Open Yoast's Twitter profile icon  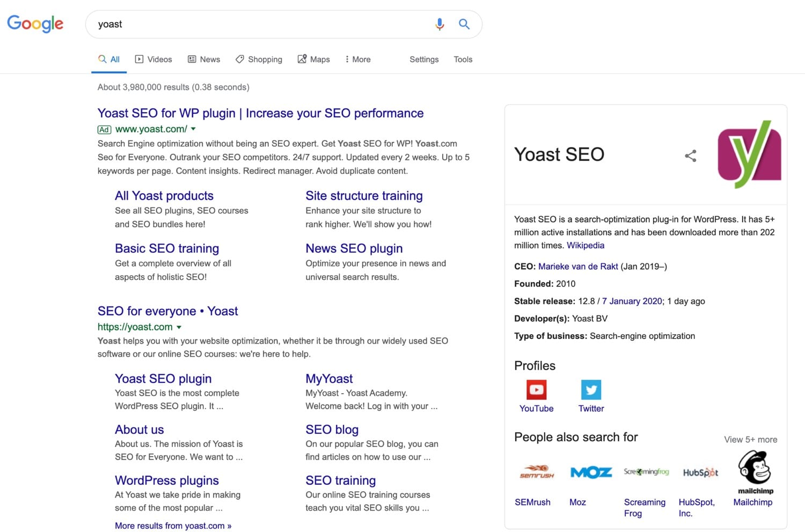coord(591,389)
